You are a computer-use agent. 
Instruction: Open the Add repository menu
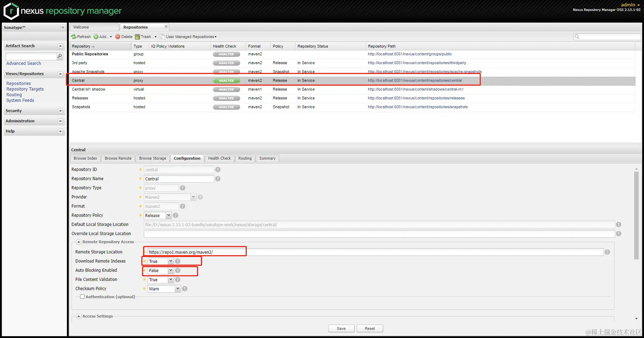point(103,37)
